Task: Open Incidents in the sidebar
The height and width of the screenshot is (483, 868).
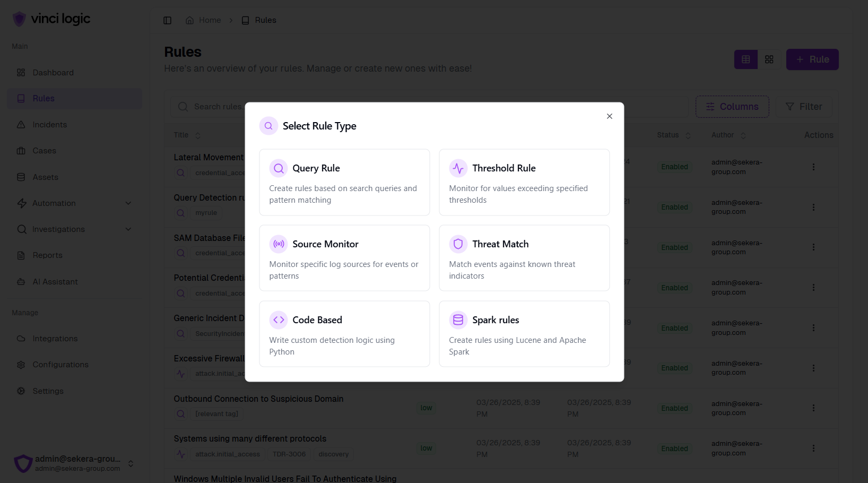Action: click(50, 125)
